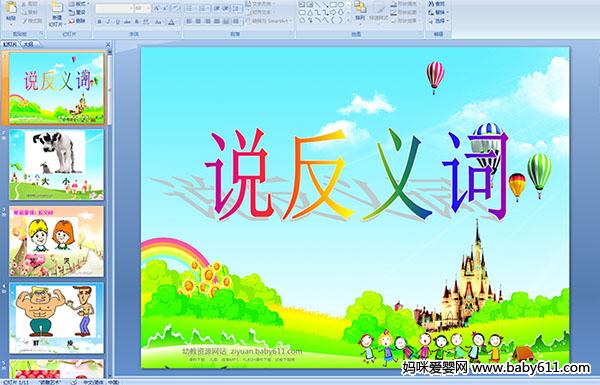
Task: Switch to the Slides pane tab
Action: [x=10, y=44]
